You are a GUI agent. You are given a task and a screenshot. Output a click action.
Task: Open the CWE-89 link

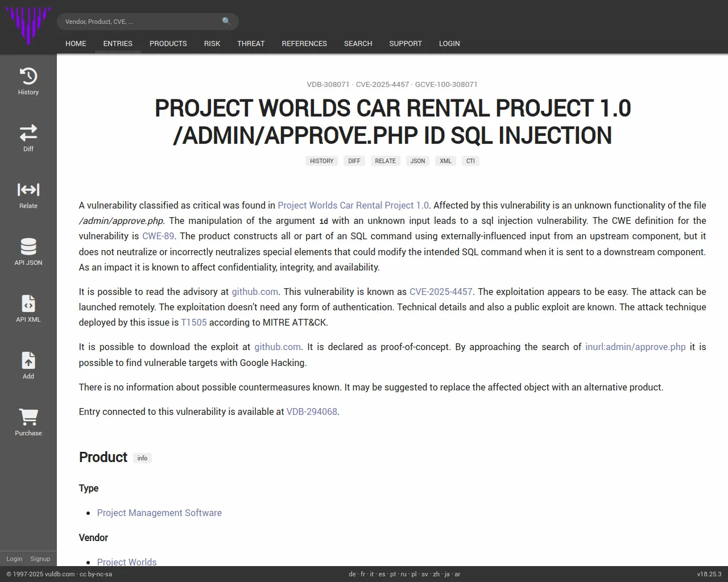point(158,236)
